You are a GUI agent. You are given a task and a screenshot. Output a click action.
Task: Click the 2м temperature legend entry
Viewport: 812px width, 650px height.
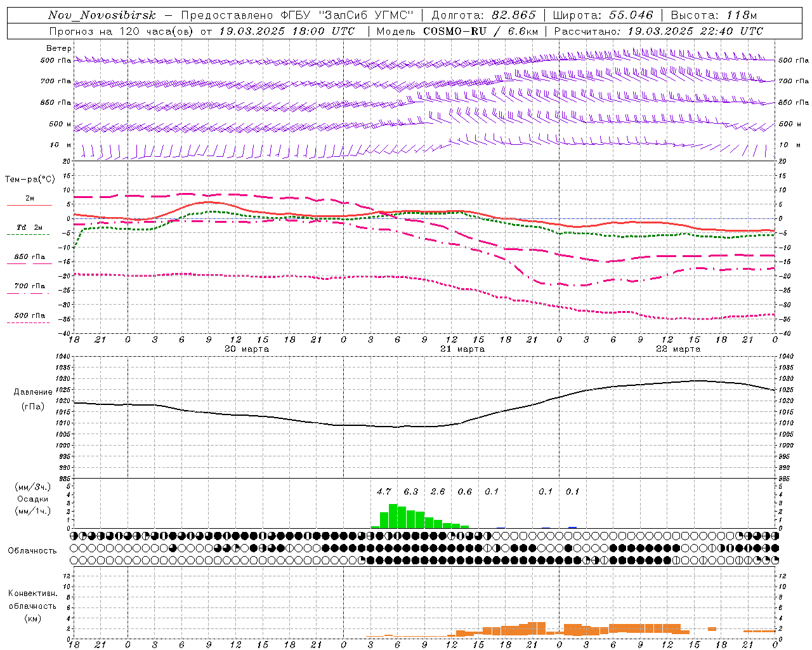pos(30,199)
